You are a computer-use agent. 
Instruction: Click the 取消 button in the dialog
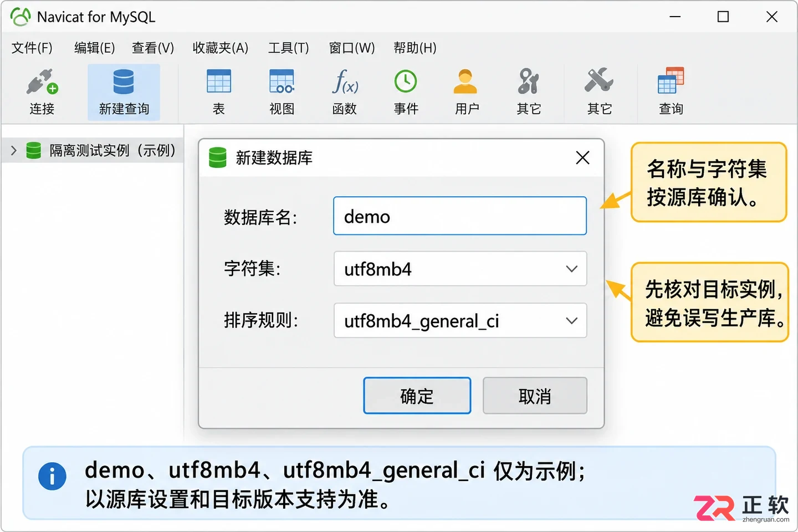point(535,396)
